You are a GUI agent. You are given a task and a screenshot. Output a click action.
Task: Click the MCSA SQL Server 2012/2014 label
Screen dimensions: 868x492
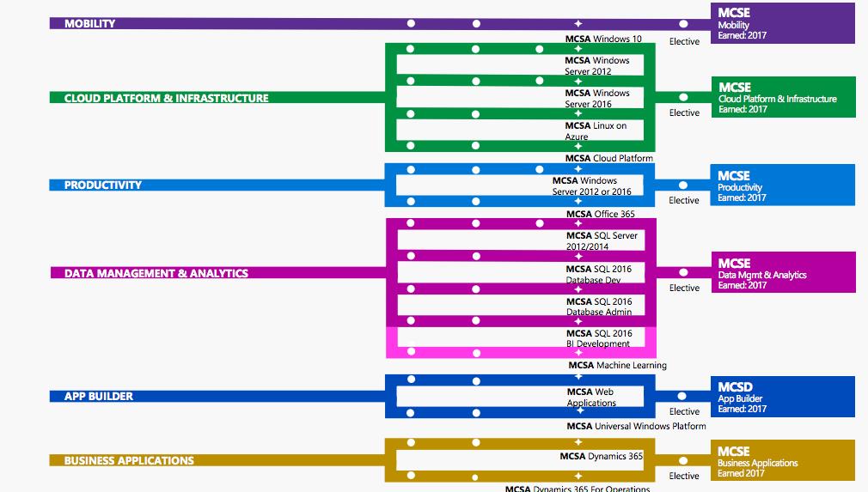(x=602, y=241)
